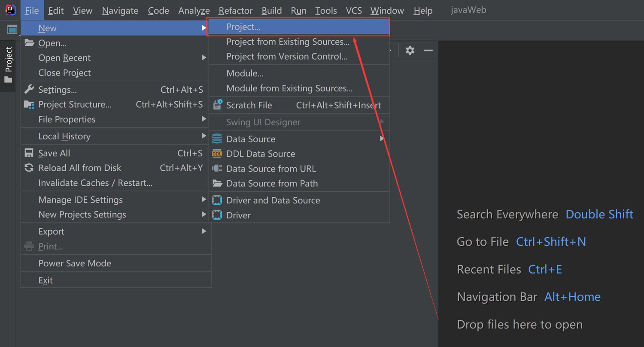Screen dimensions: 644x347
Task: Click the gear settings icon in panel header
Action: tap(410, 50)
